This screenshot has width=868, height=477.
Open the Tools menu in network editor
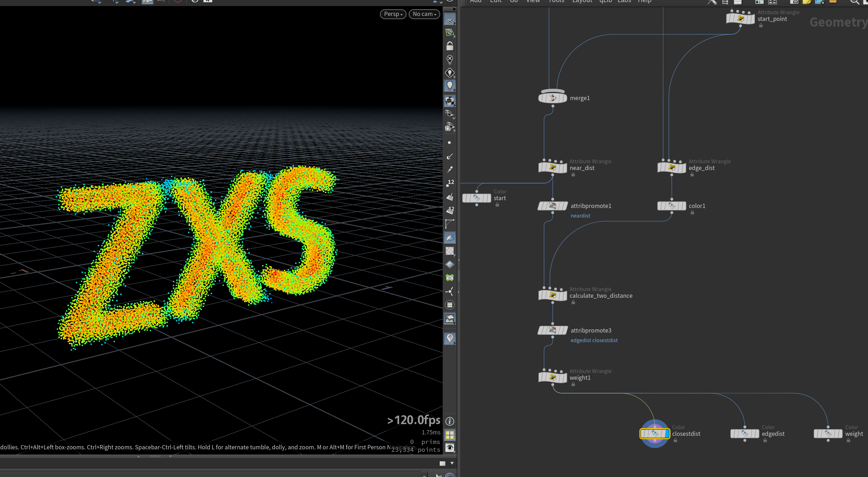point(556,1)
